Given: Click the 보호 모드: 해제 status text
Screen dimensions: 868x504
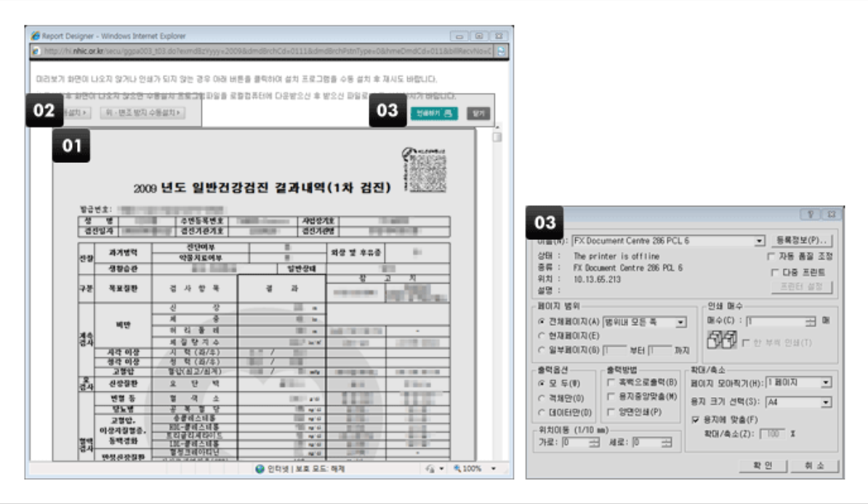Looking at the screenshot, I should tap(320, 468).
